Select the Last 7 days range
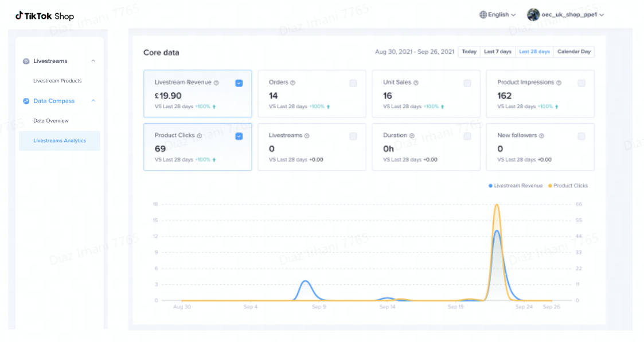The image size is (644, 342). pos(497,52)
